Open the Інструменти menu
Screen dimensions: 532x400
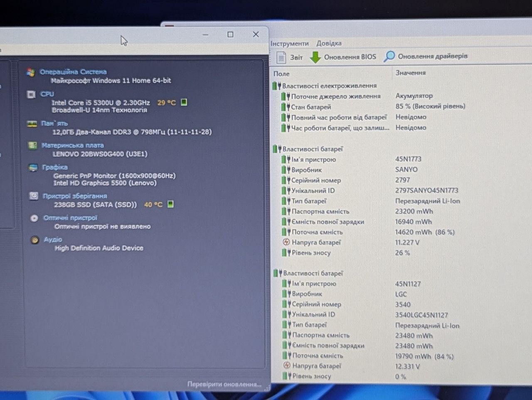pos(290,44)
